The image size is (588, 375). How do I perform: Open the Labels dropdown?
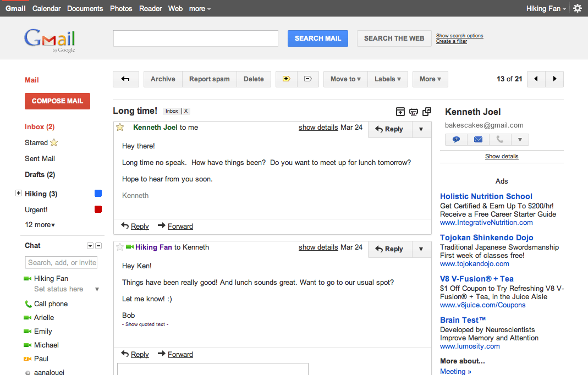(x=387, y=79)
